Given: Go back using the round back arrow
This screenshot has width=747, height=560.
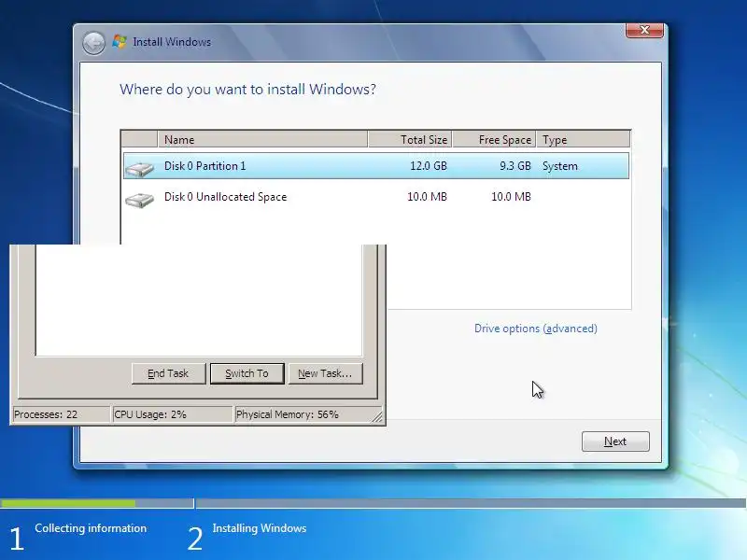Looking at the screenshot, I should click(x=93, y=43).
